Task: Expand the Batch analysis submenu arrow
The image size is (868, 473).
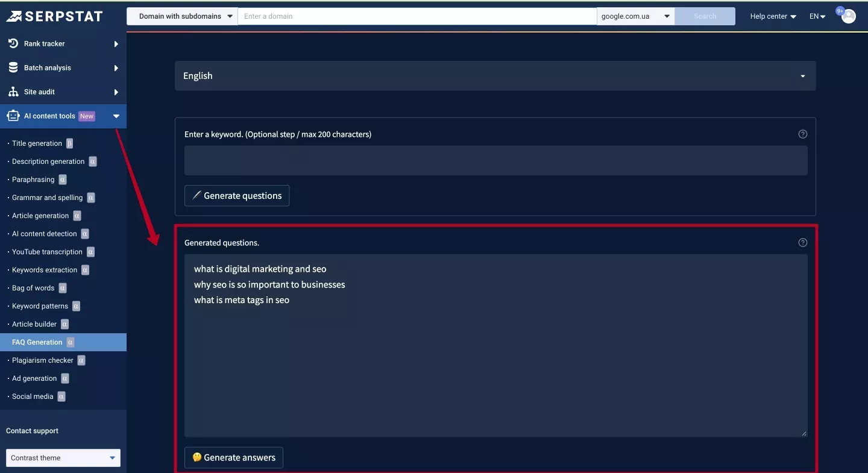Action: [116, 68]
